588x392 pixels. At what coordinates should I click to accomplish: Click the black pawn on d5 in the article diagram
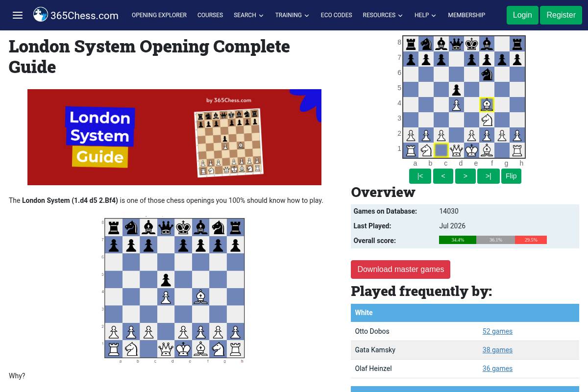[166, 279]
